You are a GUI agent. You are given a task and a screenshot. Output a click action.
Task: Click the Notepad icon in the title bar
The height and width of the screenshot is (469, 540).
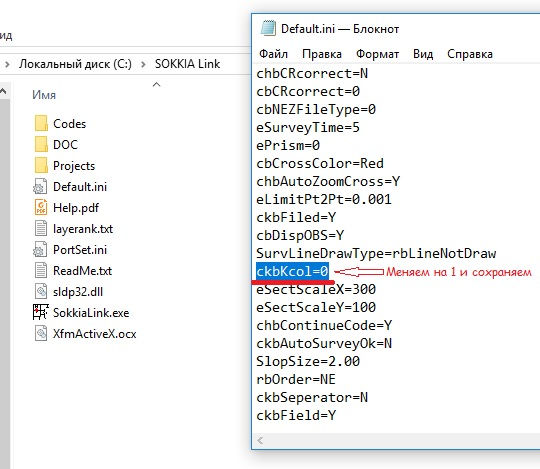tap(268, 28)
